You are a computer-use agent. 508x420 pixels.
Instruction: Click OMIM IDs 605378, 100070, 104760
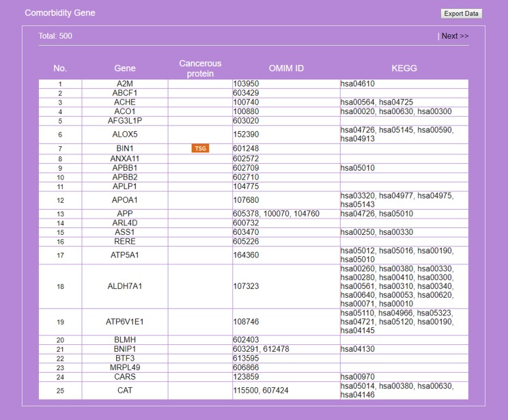(276, 214)
